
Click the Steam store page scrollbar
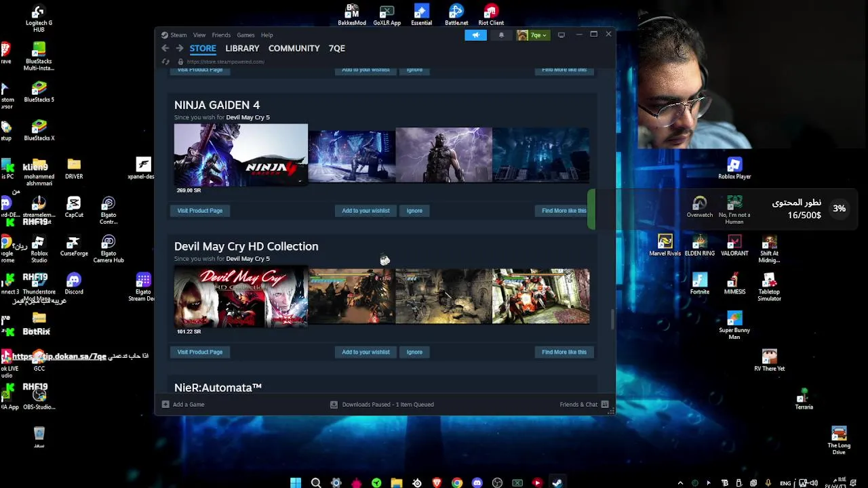pyautogui.click(x=612, y=320)
